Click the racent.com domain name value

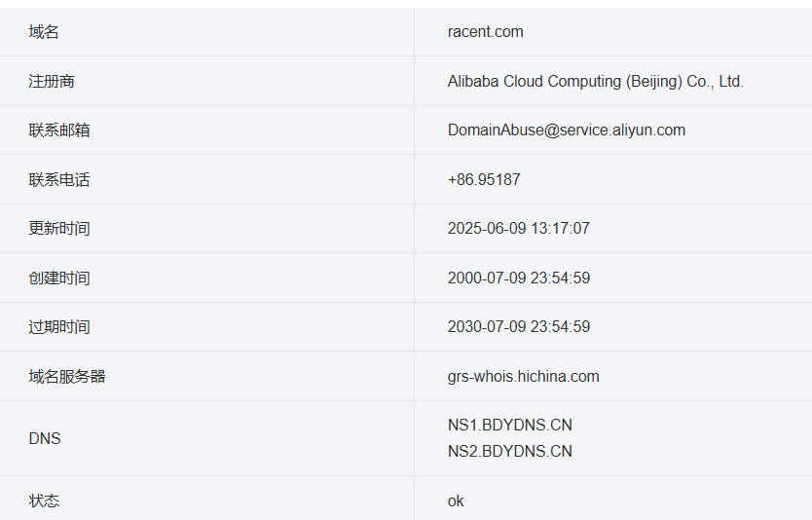(x=485, y=32)
